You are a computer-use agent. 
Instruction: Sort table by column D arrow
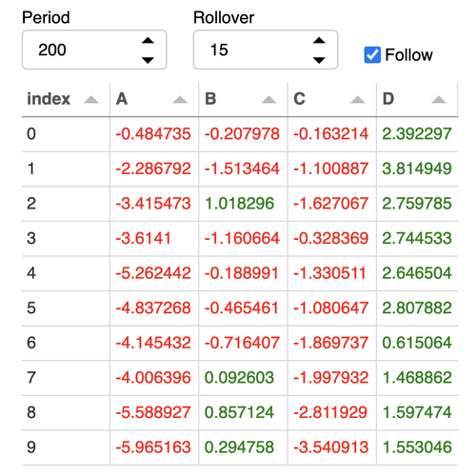click(x=439, y=100)
